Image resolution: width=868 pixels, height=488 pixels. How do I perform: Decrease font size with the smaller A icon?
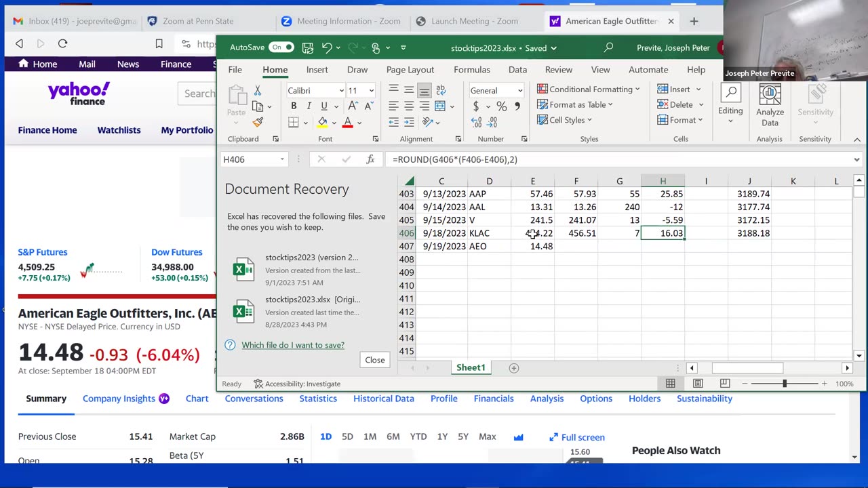pyautogui.click(x=368, y=106)
